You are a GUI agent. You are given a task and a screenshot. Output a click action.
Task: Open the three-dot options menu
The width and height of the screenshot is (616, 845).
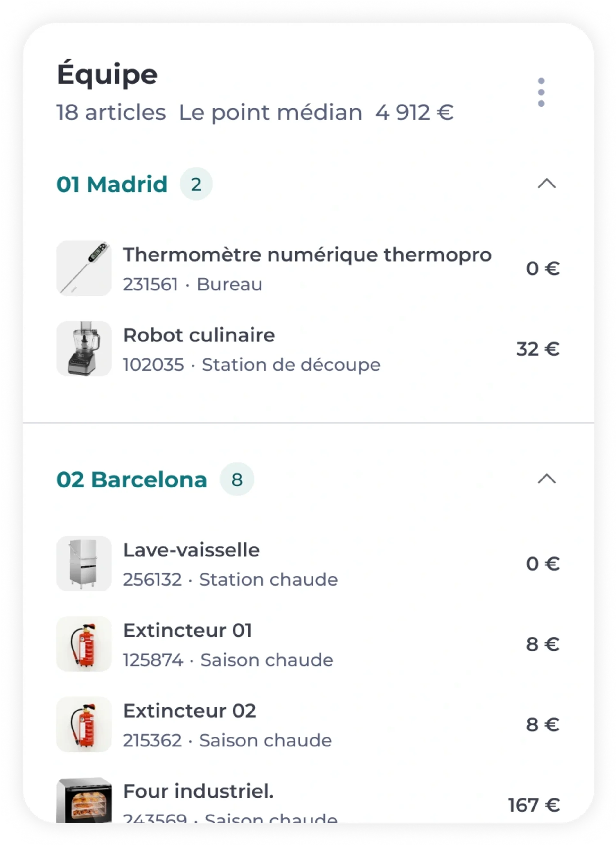pos(541,92)
